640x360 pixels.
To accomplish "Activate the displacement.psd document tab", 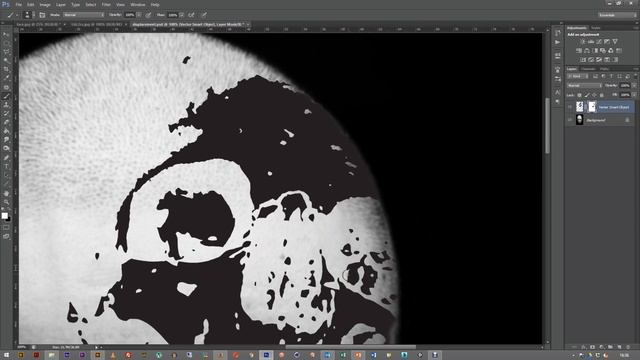I will coord(189,24).
